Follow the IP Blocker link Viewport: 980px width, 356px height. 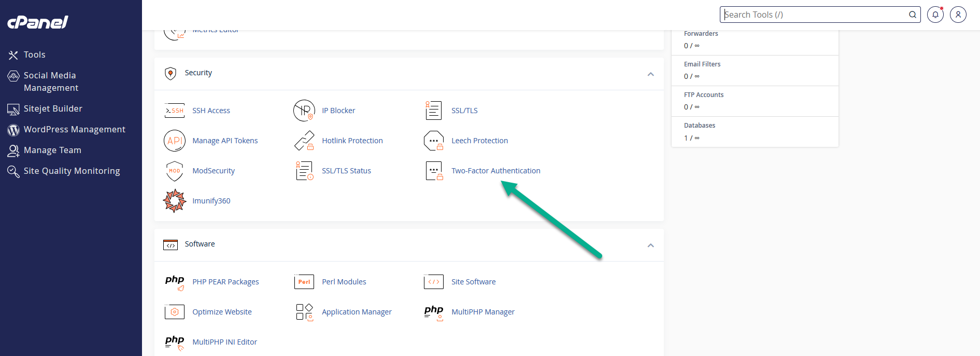(x=338, y=111)
